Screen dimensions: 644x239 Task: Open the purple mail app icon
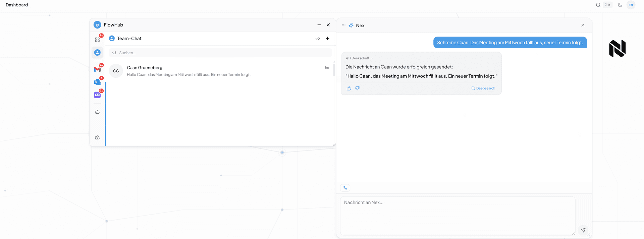click(x=97, y=95)
